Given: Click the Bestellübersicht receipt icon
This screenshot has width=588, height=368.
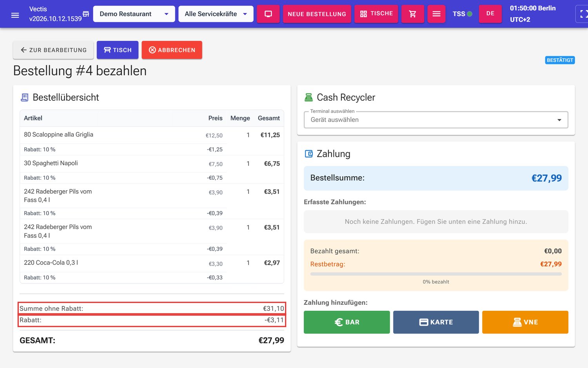Looking at the screenshot, I should [25, 97].
